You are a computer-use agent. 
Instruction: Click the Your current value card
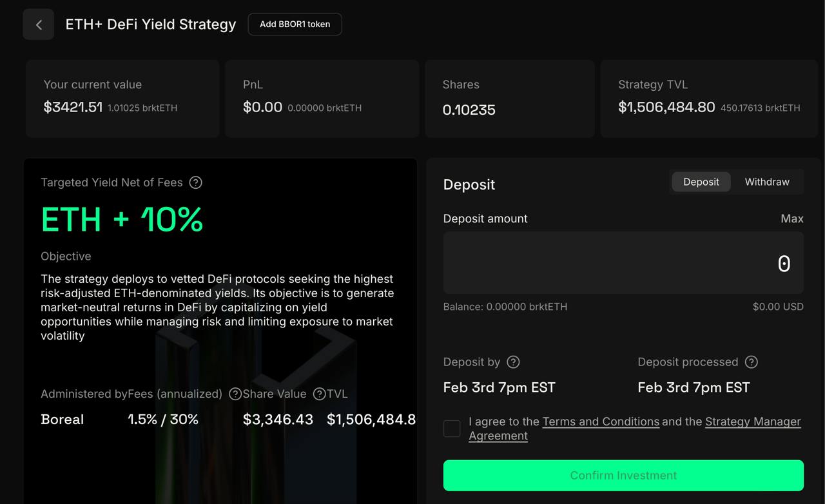pos(122,99)
